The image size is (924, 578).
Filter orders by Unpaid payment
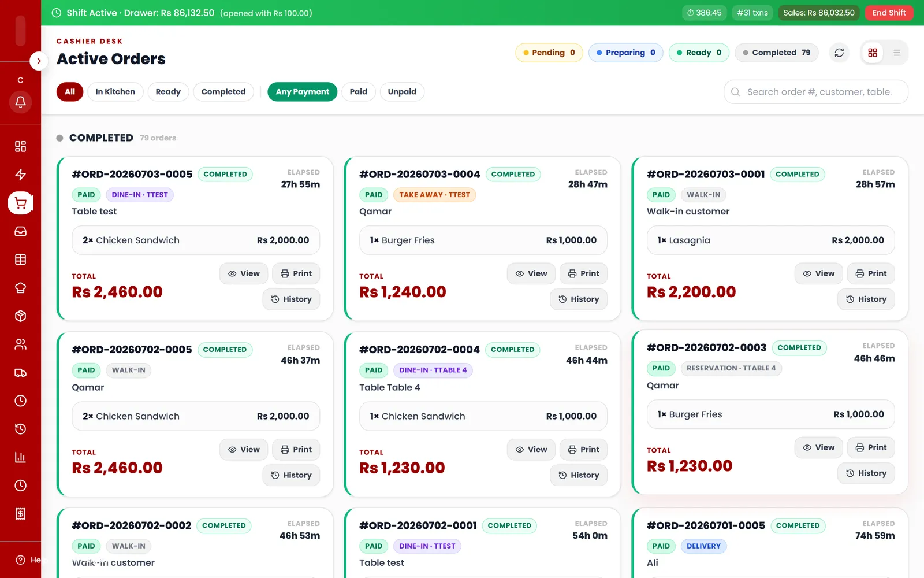point(402,92)
